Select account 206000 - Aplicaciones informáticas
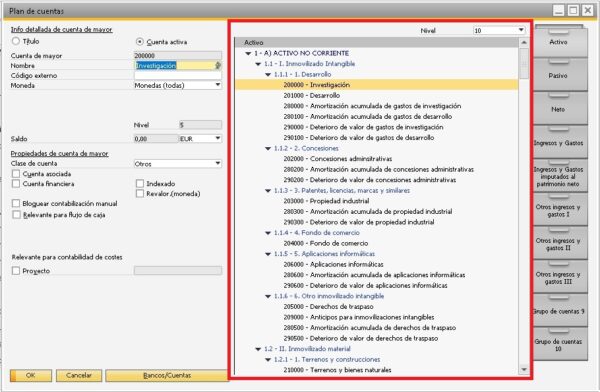 [x=333, y=265]
